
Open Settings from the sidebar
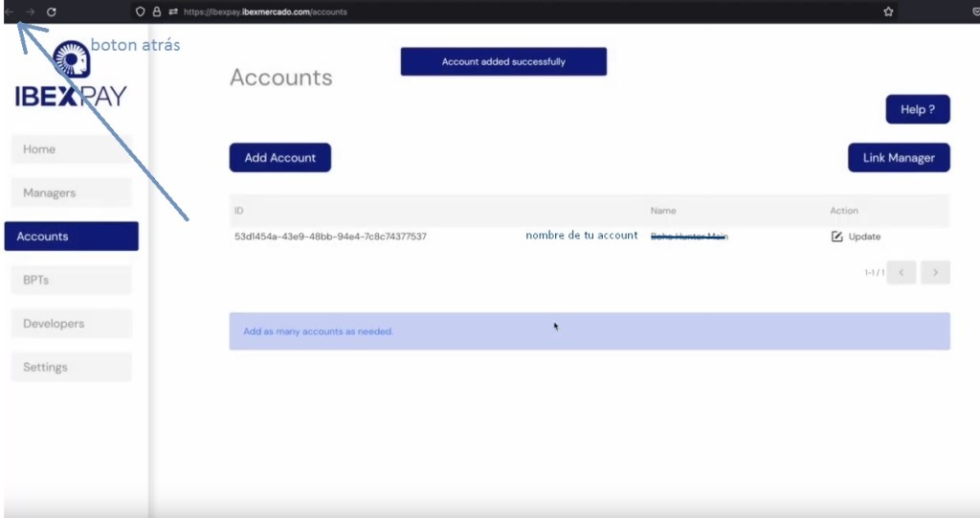pos(70,368)
